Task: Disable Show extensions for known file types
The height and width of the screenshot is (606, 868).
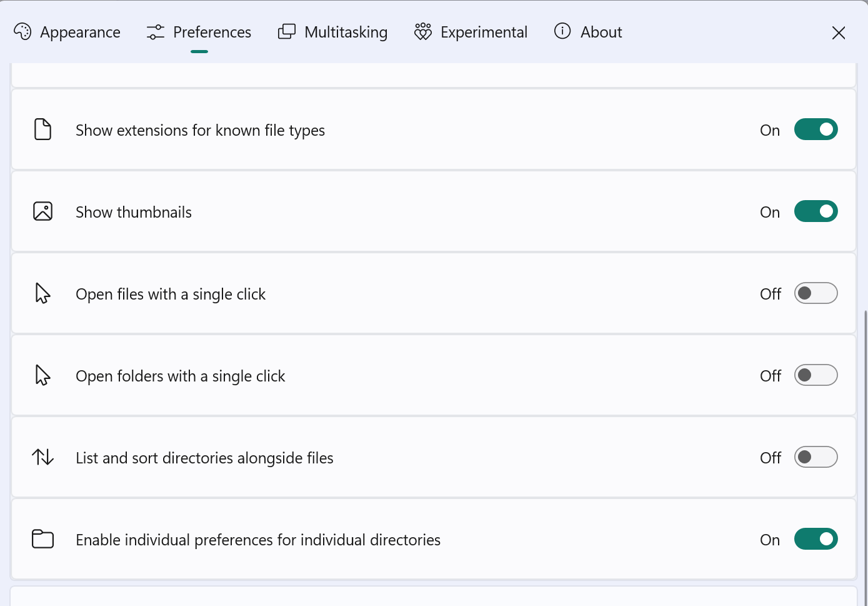Action: [x=816, y=129]
